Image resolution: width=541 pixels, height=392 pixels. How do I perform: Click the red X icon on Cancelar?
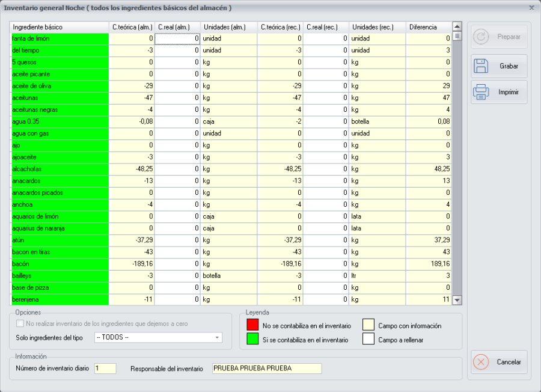point(481,362)
